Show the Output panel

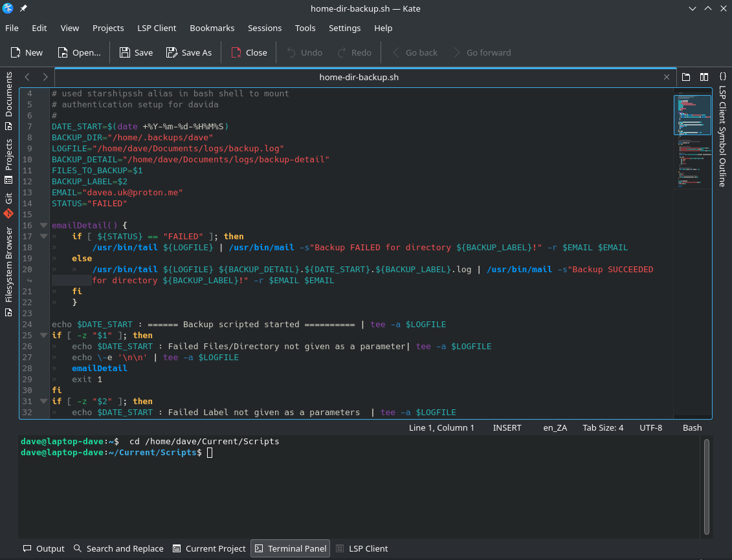point(44,548)
